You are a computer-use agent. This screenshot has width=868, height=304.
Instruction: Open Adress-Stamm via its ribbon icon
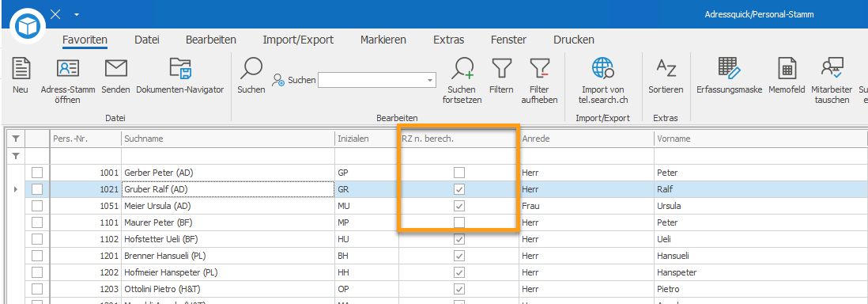click(x=68, y=68)
